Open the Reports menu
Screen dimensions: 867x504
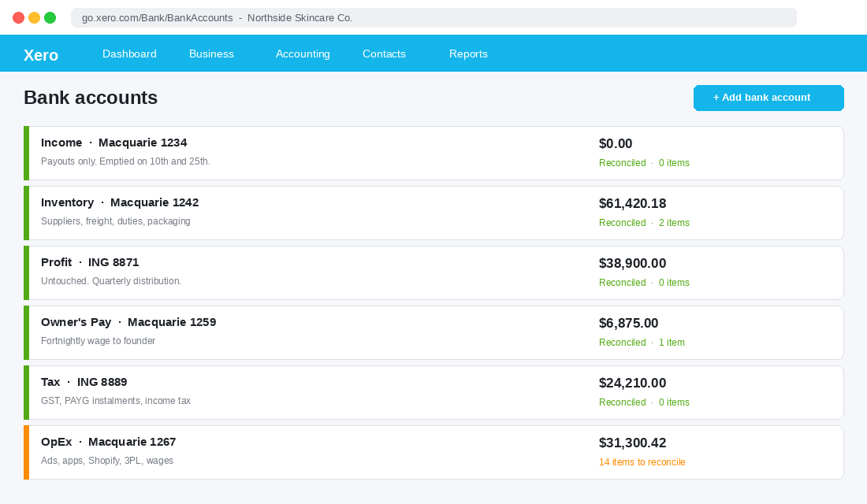pos(468,54)
